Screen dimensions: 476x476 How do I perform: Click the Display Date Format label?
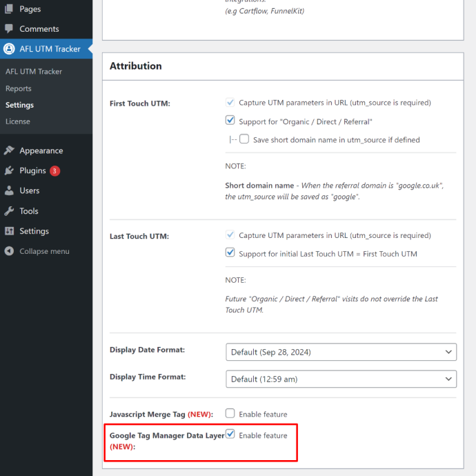tap(147, 350)
